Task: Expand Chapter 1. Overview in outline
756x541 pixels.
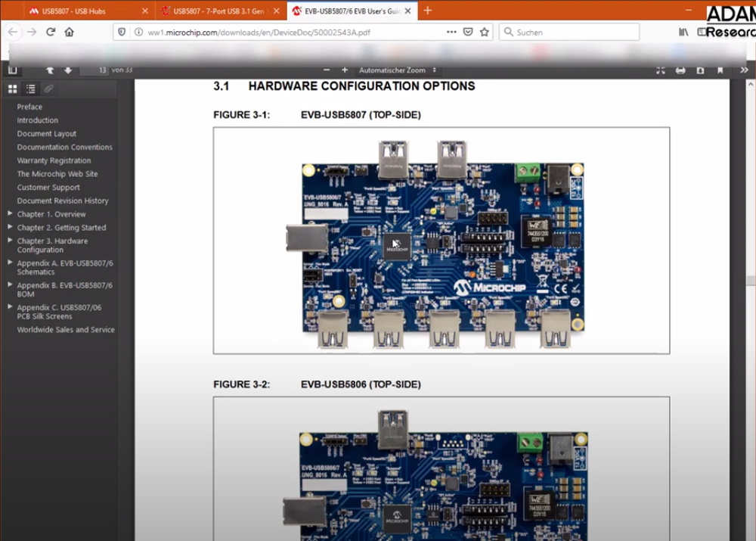Action: click(x=10, y=213)
